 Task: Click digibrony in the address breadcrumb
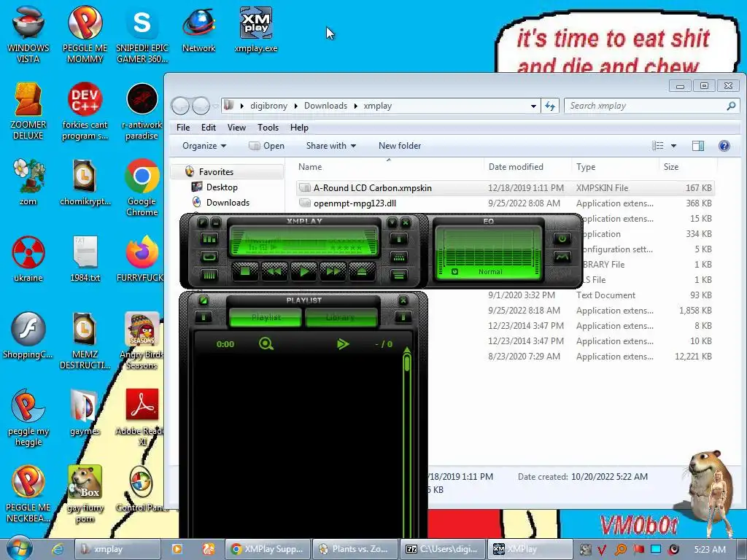pos(268,106)
